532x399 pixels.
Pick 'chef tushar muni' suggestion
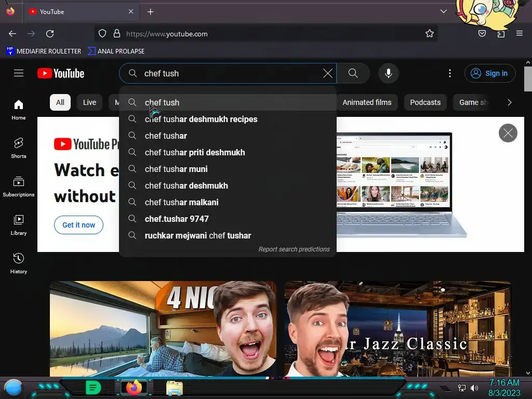[228, 169]
